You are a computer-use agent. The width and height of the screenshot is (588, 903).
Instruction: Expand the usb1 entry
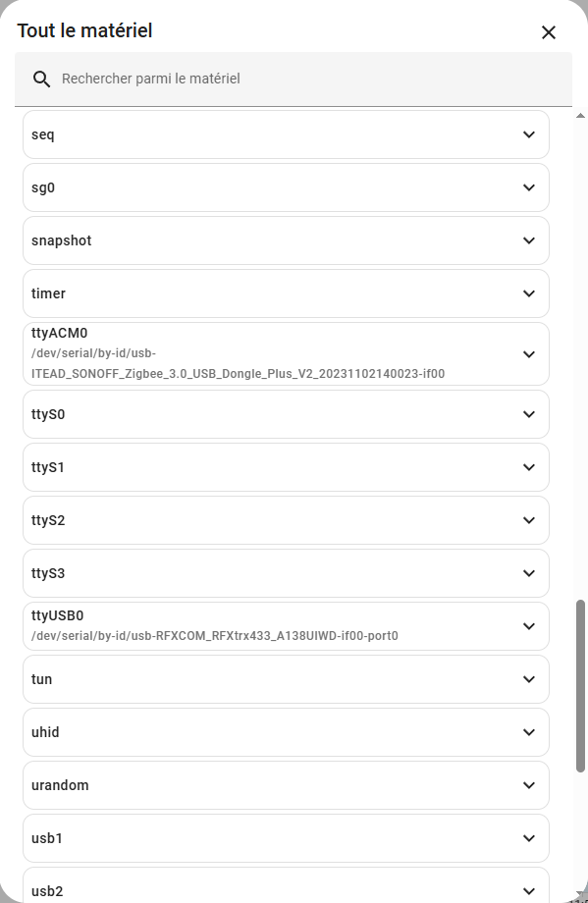(x=286, y=838)
